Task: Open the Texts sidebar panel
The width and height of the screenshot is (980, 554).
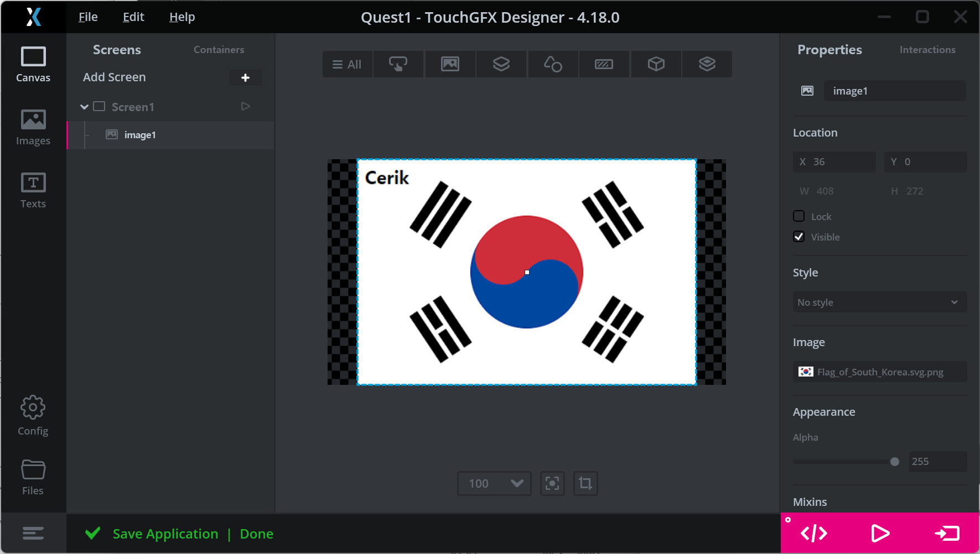Action: point(33,190)
